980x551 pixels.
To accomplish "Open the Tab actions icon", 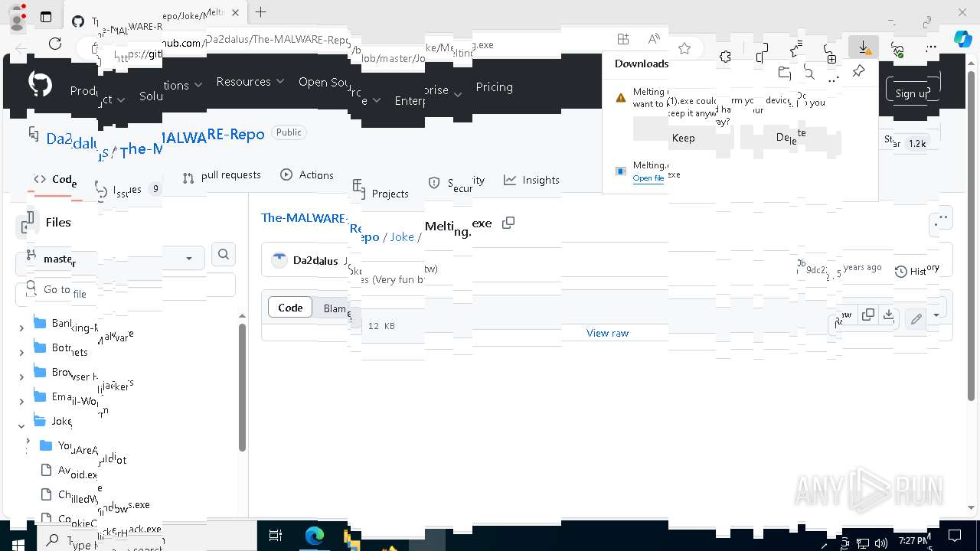I will (x=45, y=17).
